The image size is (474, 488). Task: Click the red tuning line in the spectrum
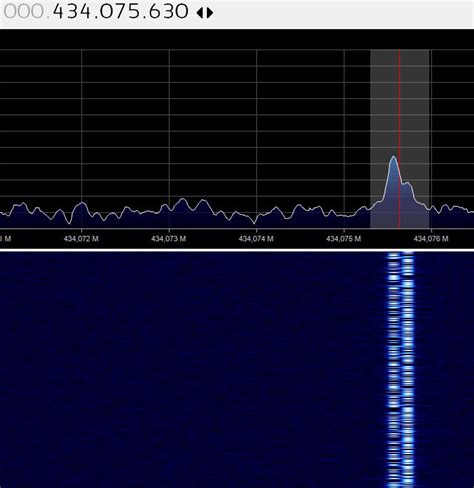[399, 139]
